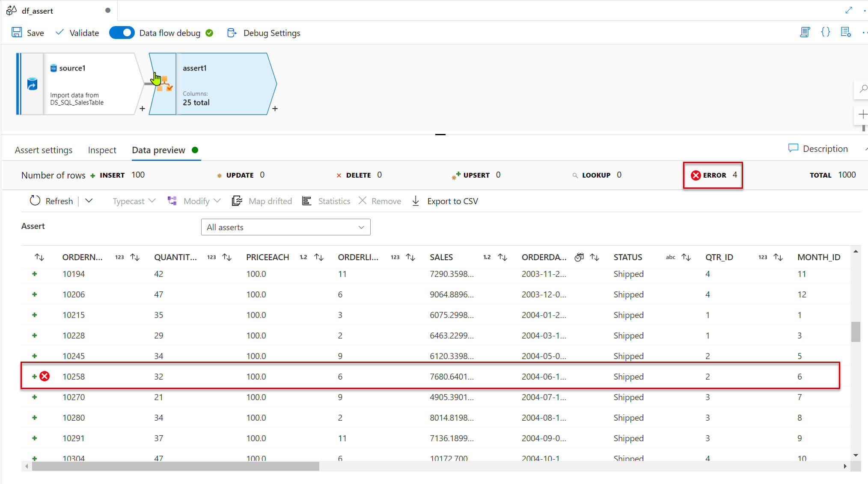The width and height of the screenshot is (868, 484).
Task: Switch to the Inspect tab
Action: 102,150
